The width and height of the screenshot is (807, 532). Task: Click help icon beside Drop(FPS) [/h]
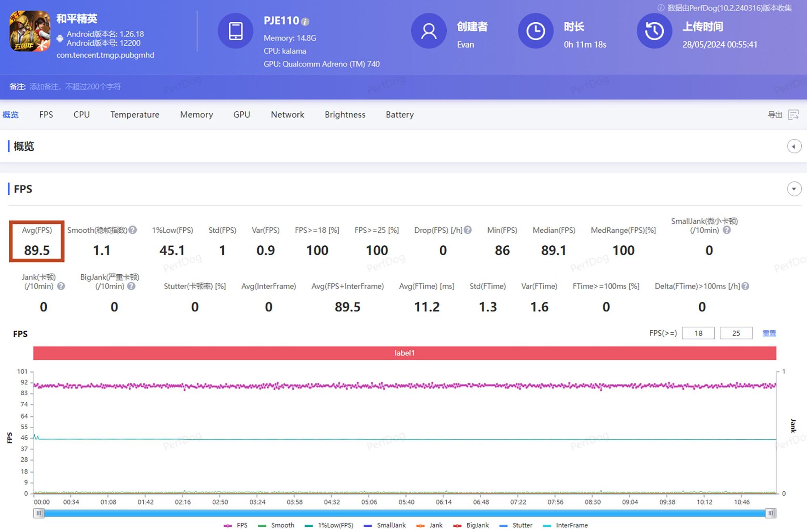[x=468, y=230]
